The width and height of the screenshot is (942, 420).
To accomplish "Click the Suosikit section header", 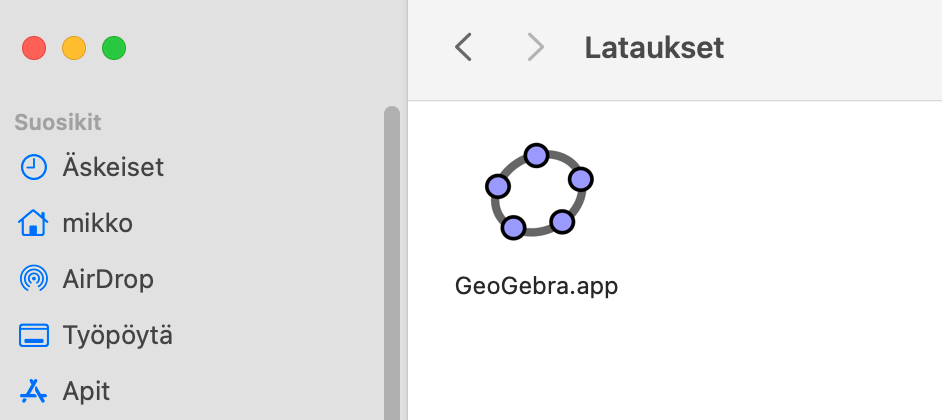I will click(58, 123).
